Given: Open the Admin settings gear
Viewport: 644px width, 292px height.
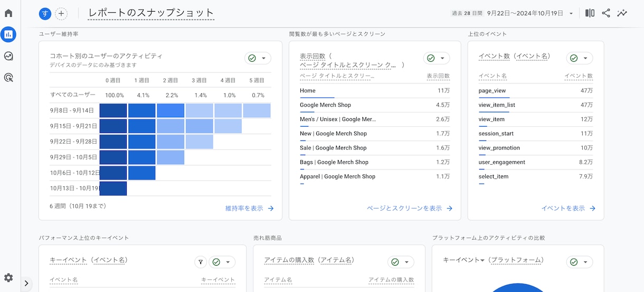Looking at the screenshot, I should [8, 278].
